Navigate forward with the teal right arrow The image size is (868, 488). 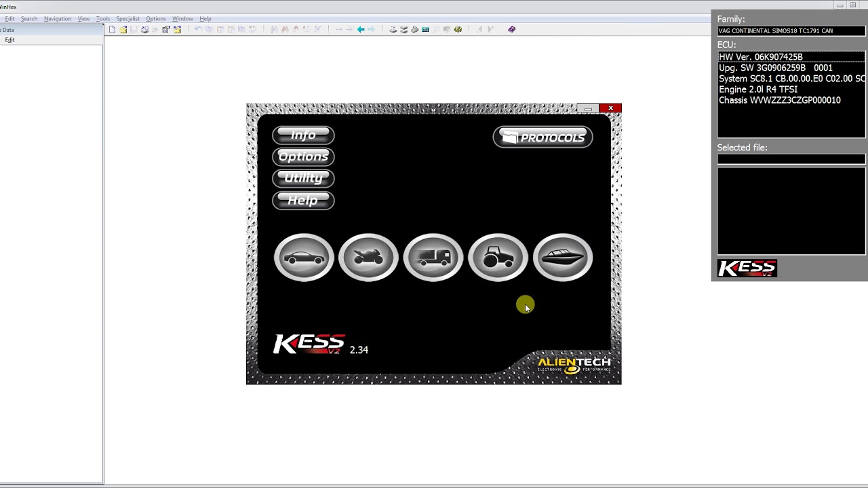click(x=371, y=29)
